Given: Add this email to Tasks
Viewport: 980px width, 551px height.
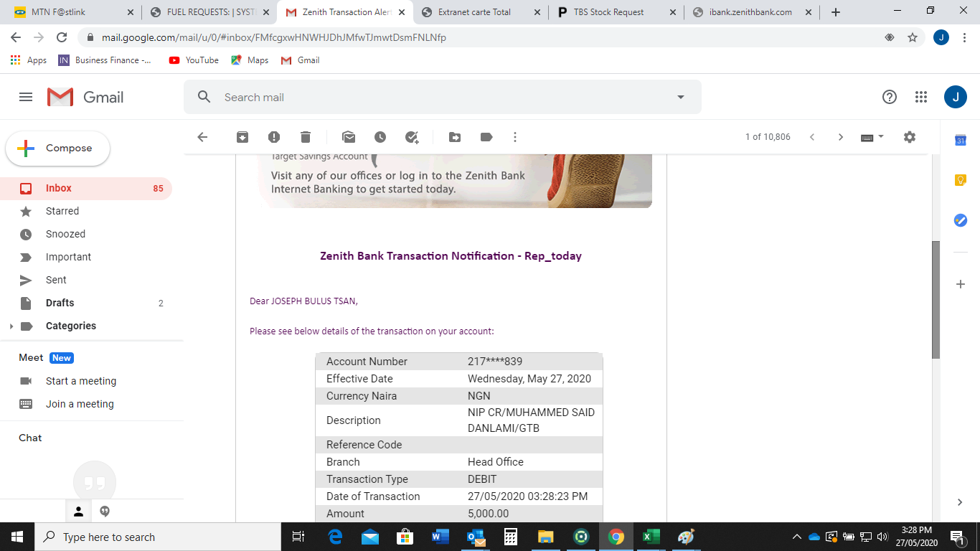Looking at the screenshot, I should [x=412, y=137].
